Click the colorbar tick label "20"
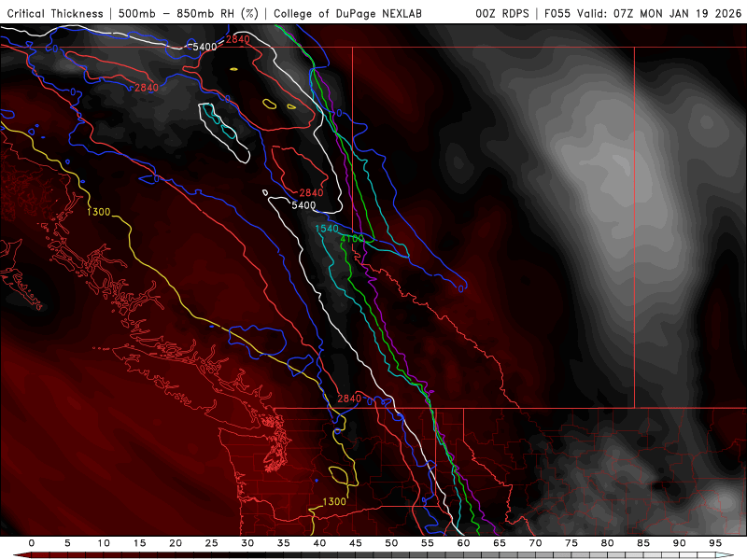Screen dimensions: 747x560 point(176,543)
